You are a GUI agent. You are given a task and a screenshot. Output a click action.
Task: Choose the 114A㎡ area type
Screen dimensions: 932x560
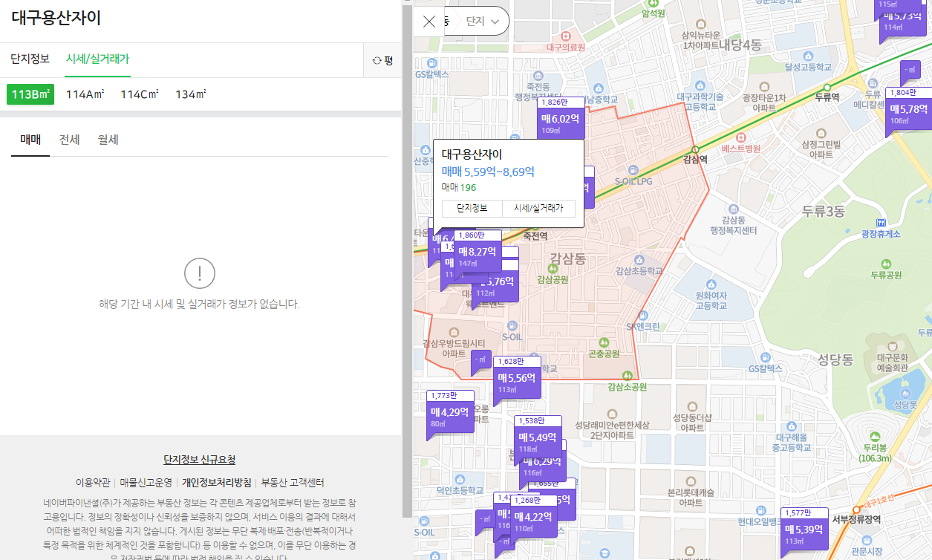click(85, 94)
